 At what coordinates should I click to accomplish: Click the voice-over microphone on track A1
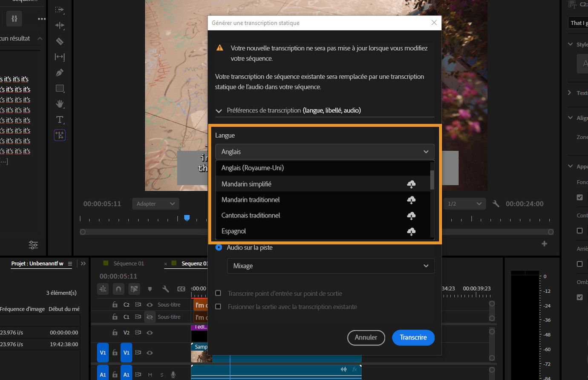(x=173, y=374)
